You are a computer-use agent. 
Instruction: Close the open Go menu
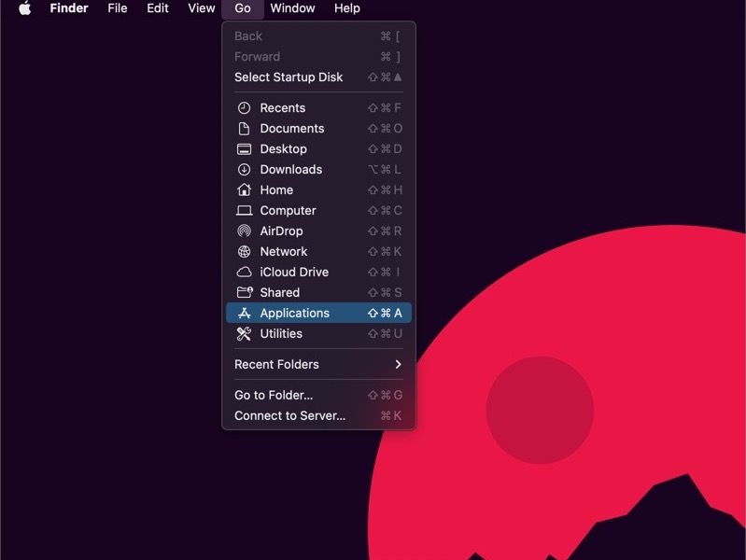[243, 8]
